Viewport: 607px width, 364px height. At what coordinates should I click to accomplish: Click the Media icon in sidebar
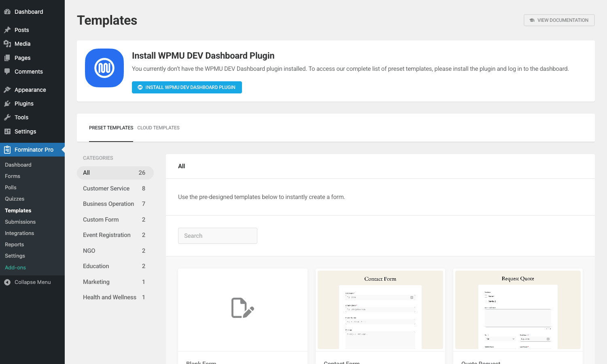(7, 44)
